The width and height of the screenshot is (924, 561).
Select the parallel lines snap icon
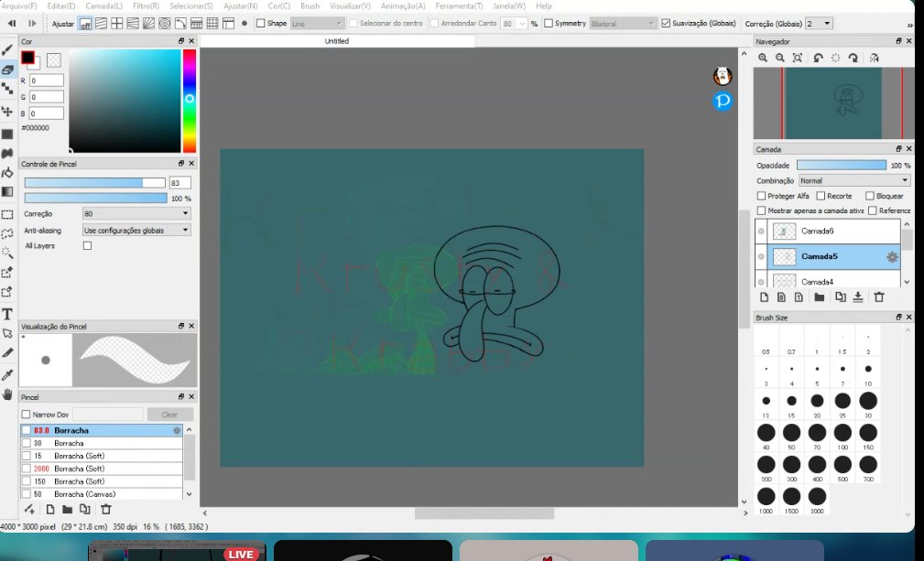(x=102, y=24)
